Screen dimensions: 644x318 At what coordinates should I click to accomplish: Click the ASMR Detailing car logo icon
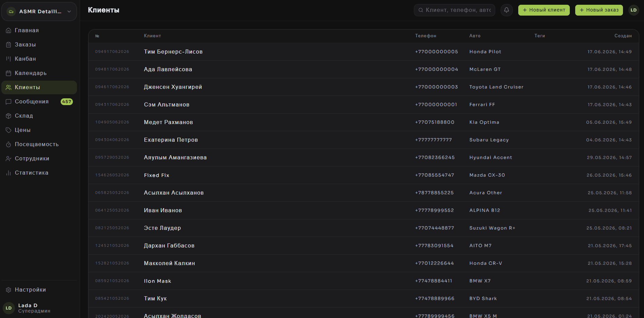[11, 12]
